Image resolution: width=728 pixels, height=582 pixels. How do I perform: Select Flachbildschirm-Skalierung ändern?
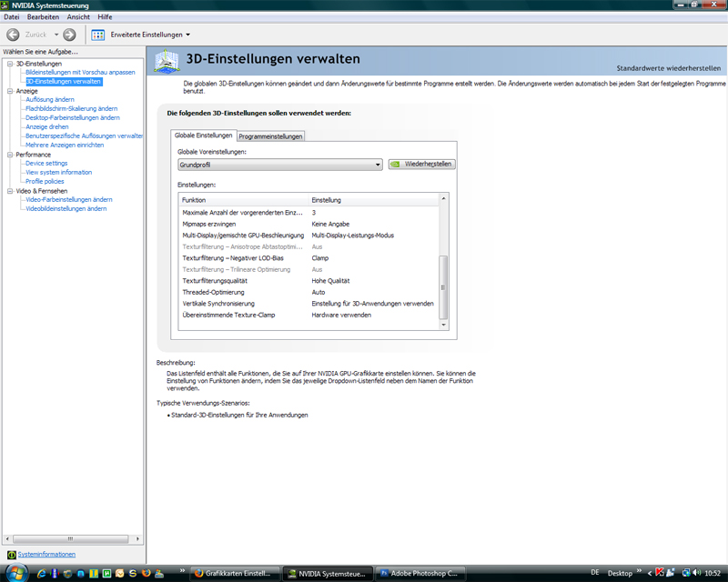coord(72,108)
